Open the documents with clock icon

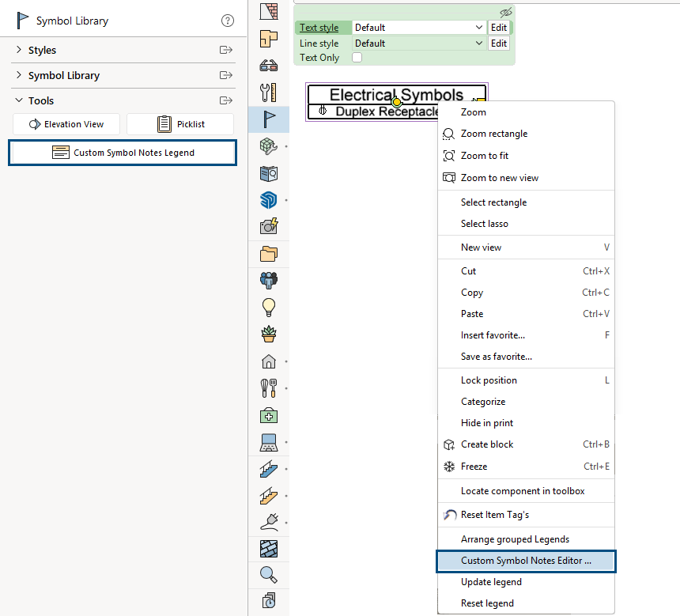[x=269, y=601]
